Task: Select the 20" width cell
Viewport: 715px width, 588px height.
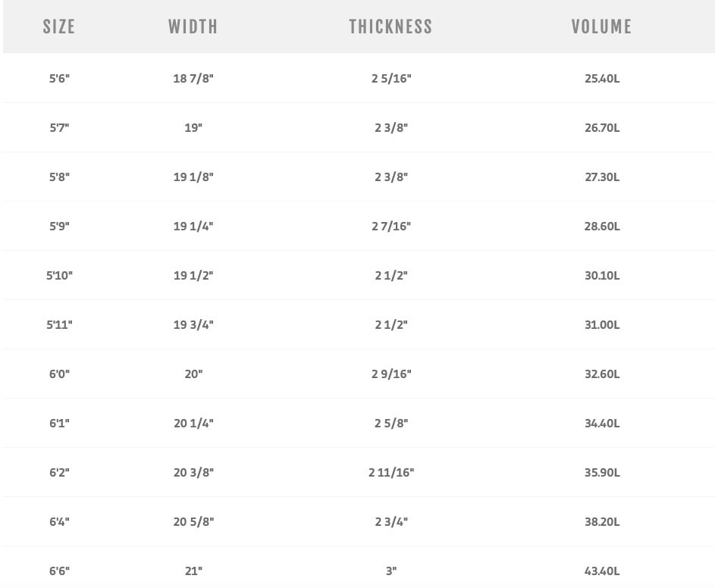Action: coord(193,374)
